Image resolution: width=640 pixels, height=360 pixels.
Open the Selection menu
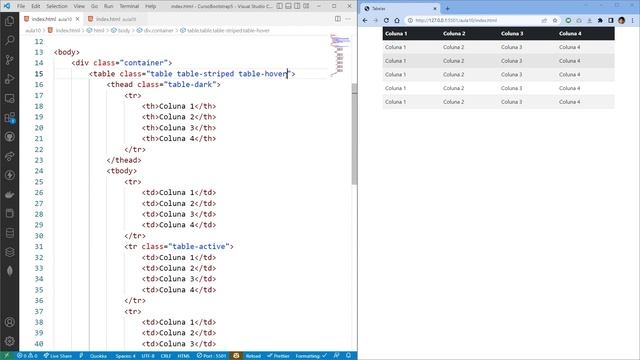coord(57,6)
